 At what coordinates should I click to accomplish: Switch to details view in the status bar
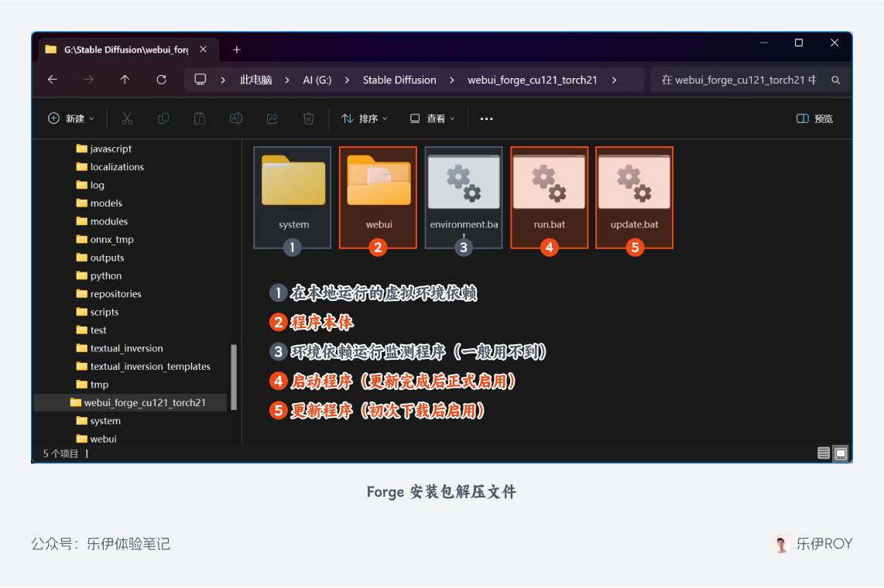824,453
